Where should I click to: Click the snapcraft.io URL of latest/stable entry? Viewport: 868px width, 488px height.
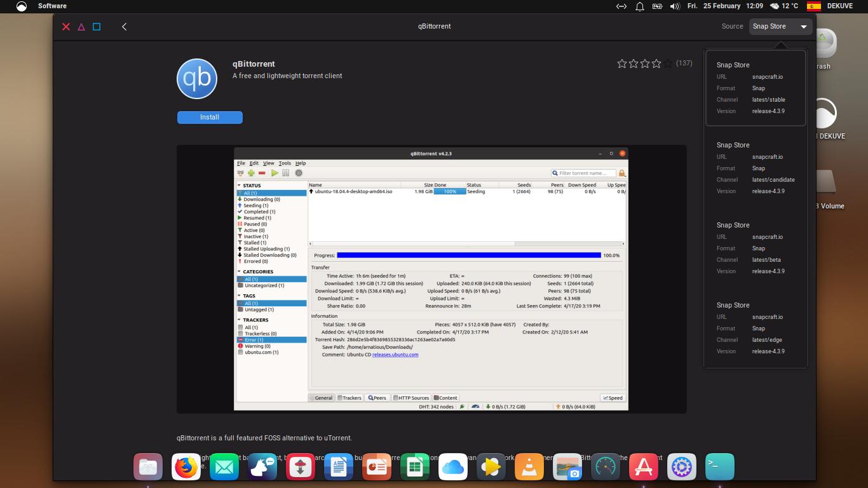click(768, 77)
